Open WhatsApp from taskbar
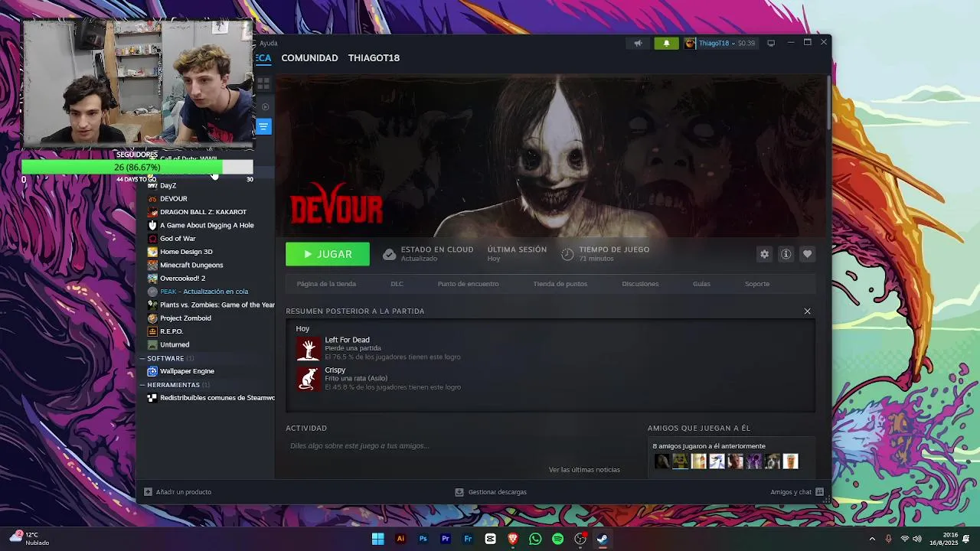Screen dimensions: 980x551 click(x=535, y=539)
